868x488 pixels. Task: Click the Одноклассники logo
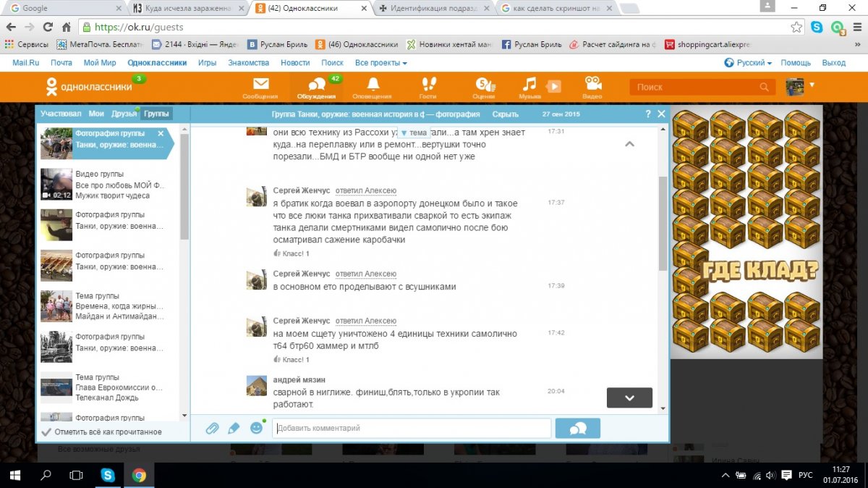(88, 87)
